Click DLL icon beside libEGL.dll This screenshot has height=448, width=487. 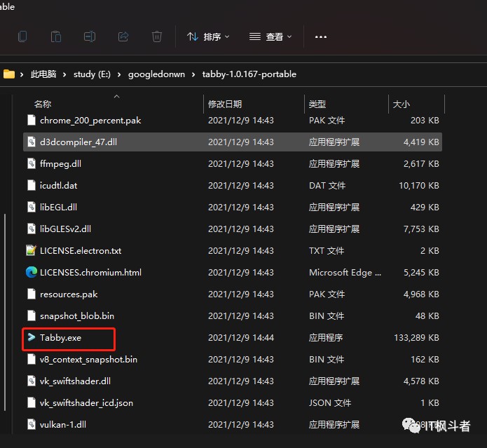pyautogui.click(x=32, y=207)
